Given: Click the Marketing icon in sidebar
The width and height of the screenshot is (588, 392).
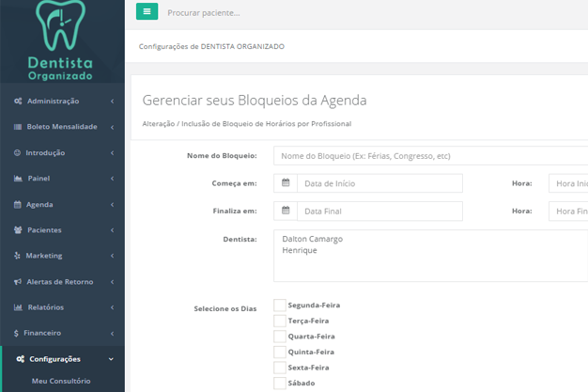Looking at the screenshot, I should click(x=17, y=256).
